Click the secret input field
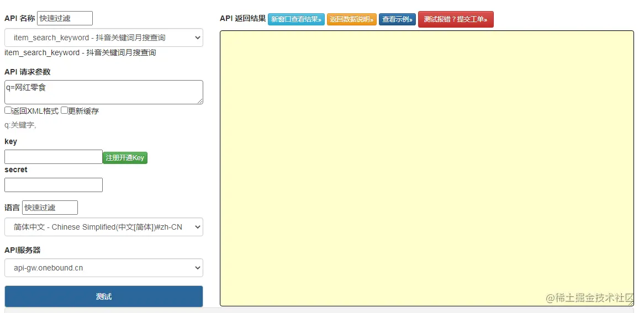 (54, 185)
